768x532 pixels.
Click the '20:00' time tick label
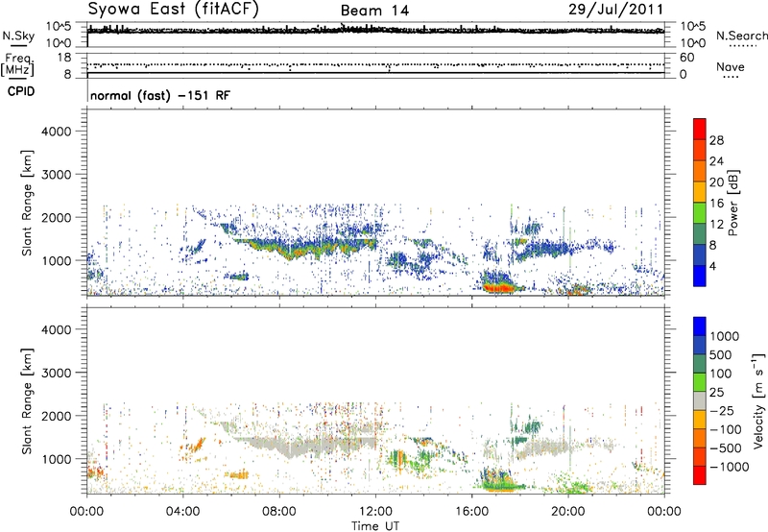tap(567, 512)
